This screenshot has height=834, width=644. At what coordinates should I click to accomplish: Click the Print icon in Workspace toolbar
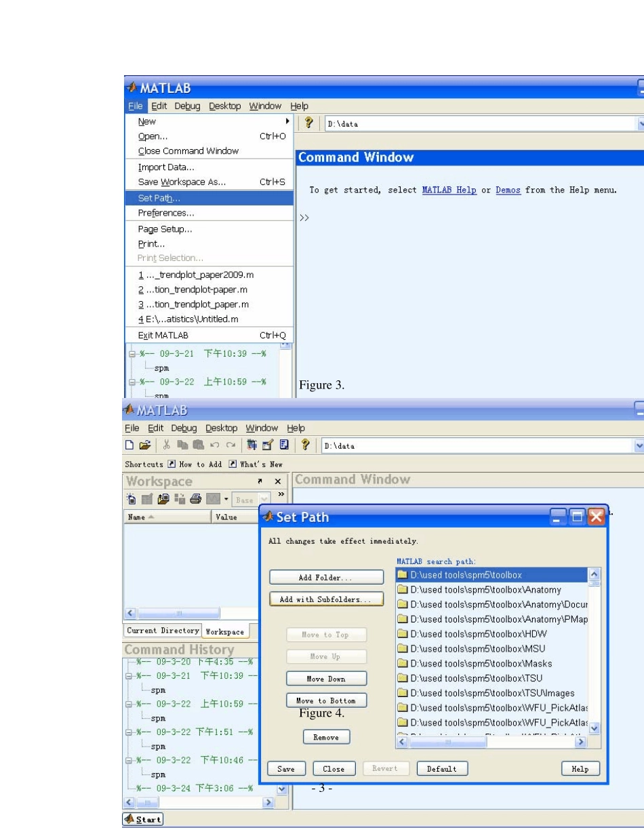(195, 500)
